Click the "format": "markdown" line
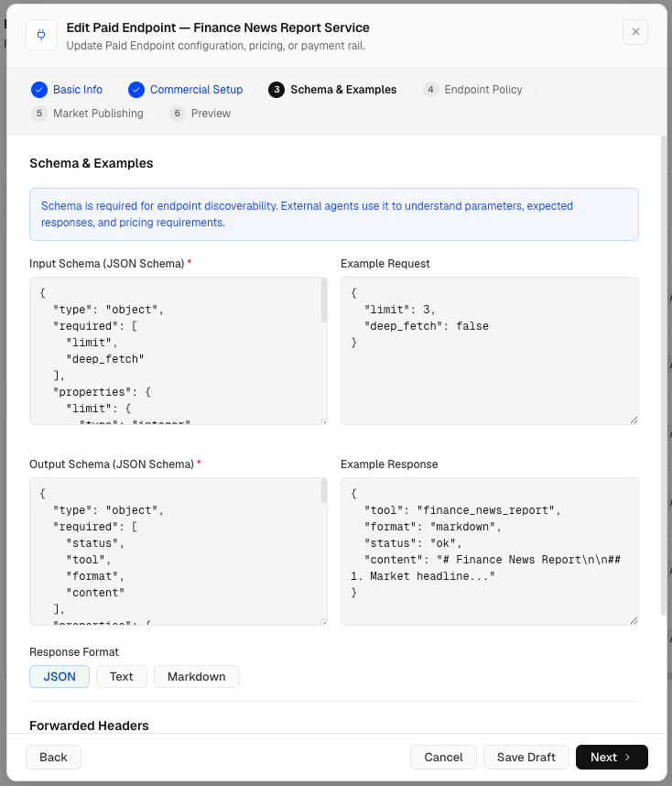The height and width of the screenshot is (786, 672). click(x=432, y=527)
